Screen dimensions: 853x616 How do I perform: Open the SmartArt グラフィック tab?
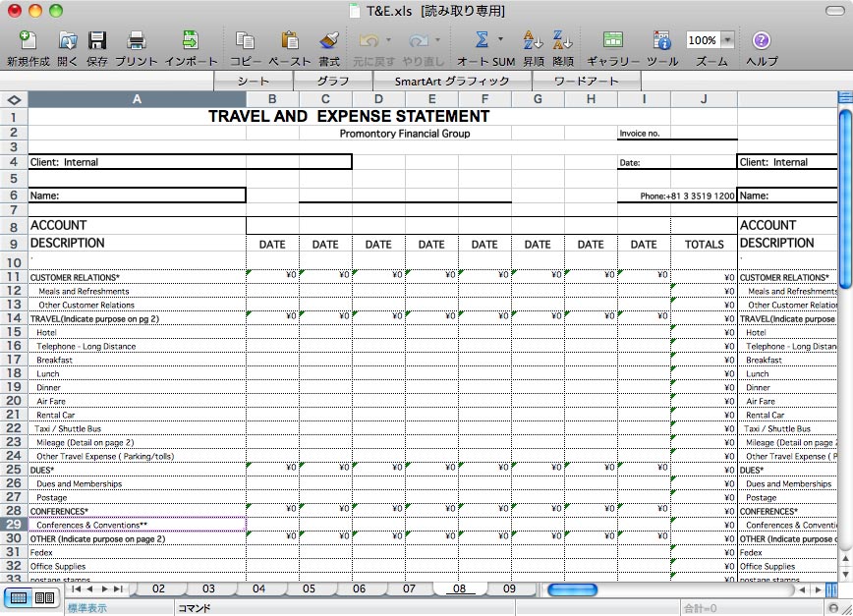(x=452, y=81)
